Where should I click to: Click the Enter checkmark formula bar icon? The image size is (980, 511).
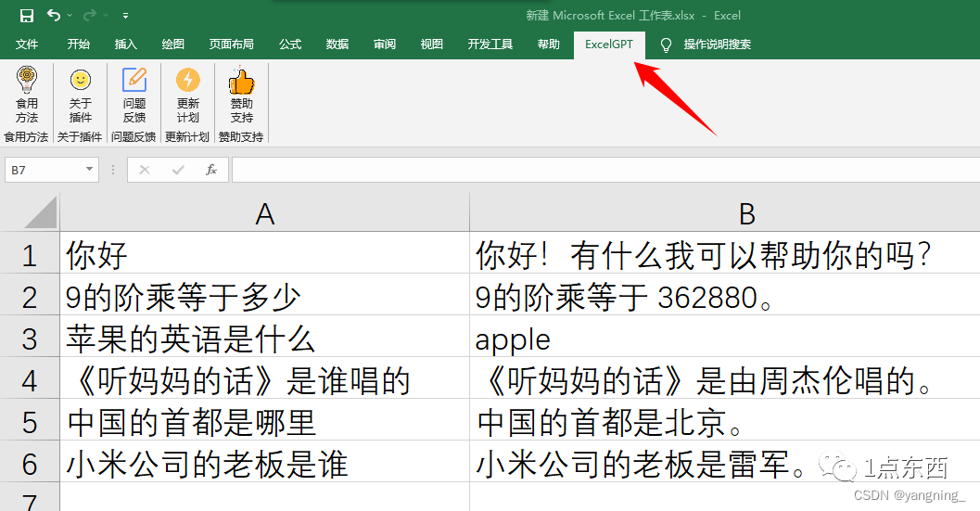178,170
